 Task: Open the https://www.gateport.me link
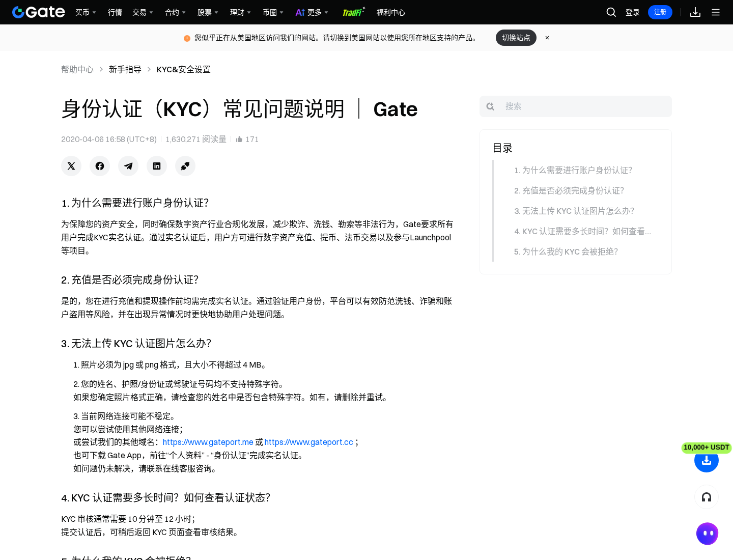[x=208, y=442]
